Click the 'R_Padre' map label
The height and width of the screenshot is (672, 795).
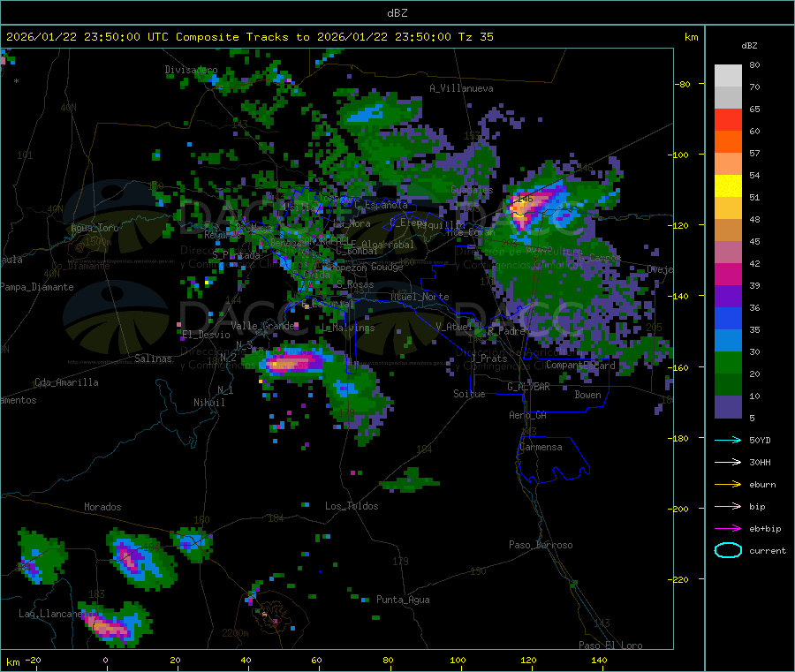point(506,331)
